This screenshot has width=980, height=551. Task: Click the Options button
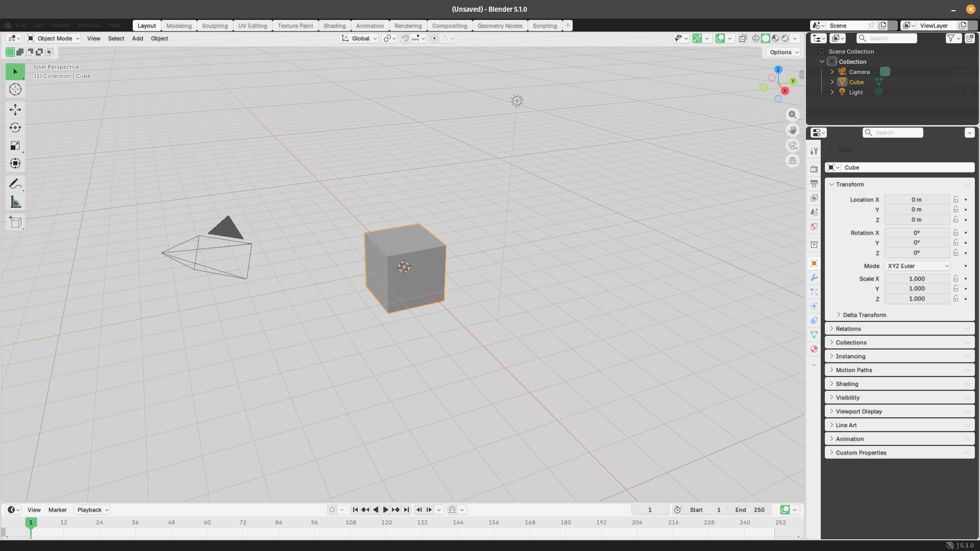tap(783, 52)
